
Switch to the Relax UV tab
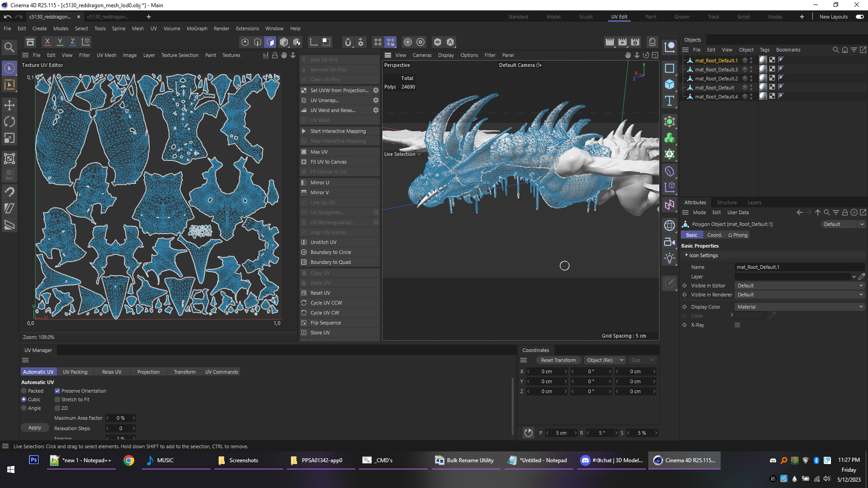[112, 372]
